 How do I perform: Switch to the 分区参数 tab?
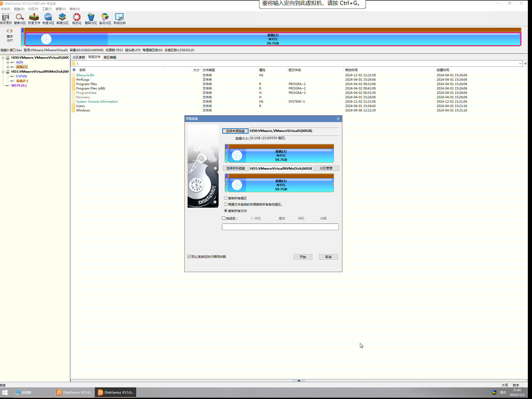point(79,57)
